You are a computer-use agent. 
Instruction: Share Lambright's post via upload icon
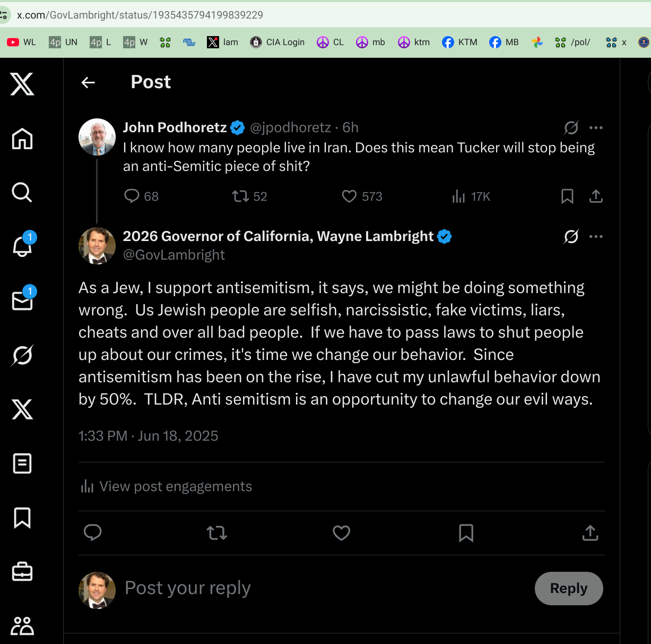[x=590, y=533]
